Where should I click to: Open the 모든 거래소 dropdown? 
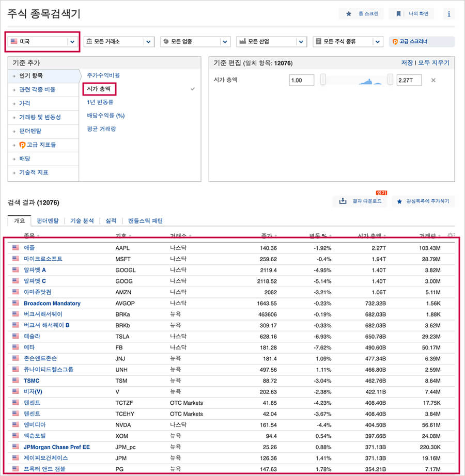pyautogui.click(x=119, y=42)
